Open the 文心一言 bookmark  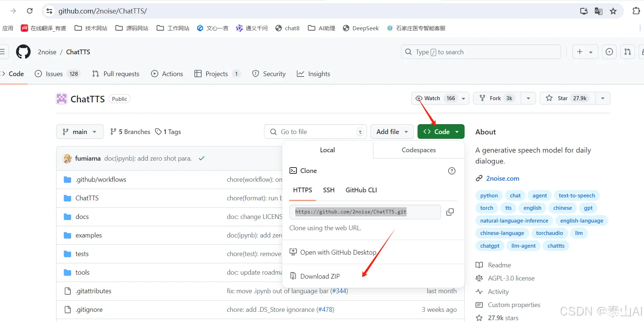[213, 28]
